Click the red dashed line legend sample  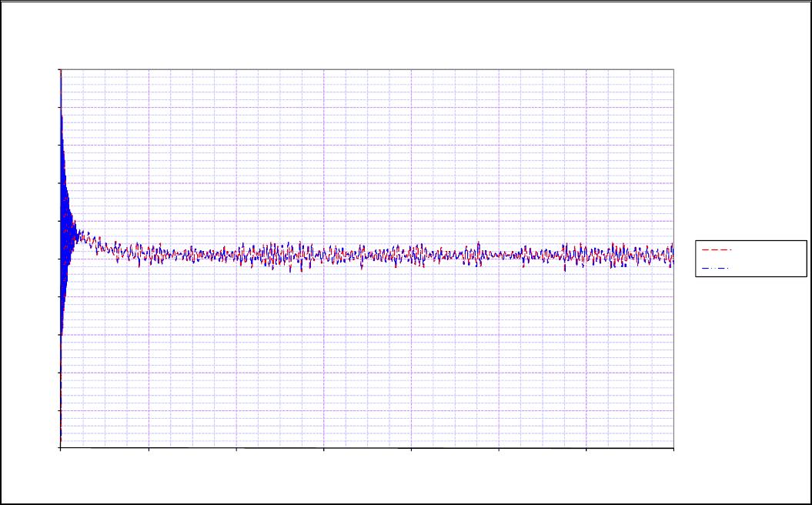click(x=716, y=250)
